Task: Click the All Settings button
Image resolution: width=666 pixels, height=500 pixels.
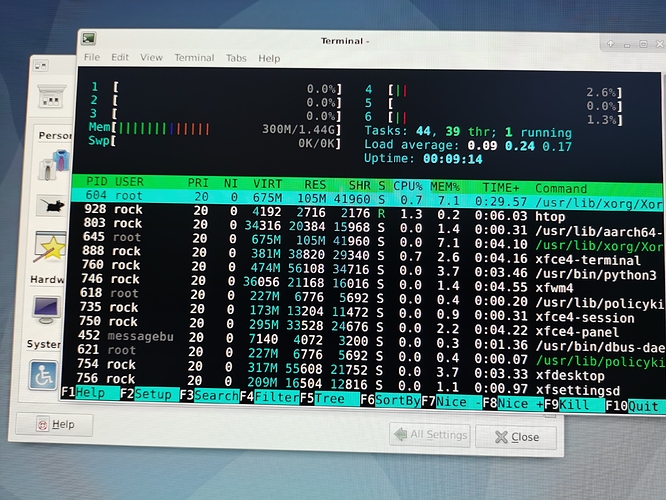Action: (x=430, y=435)
